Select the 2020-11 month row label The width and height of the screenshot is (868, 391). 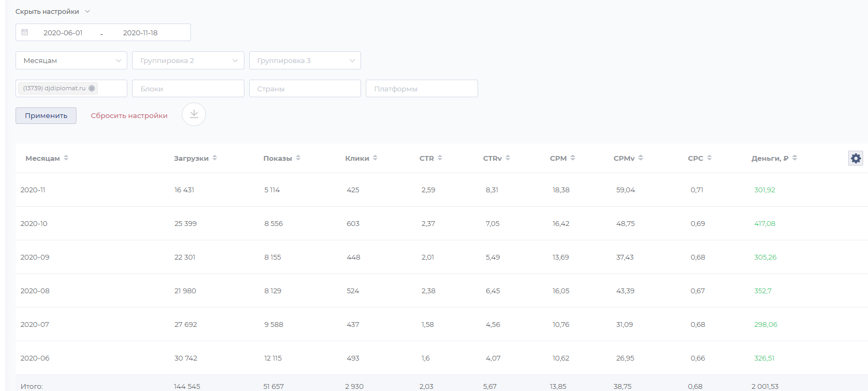coord(33,190)
